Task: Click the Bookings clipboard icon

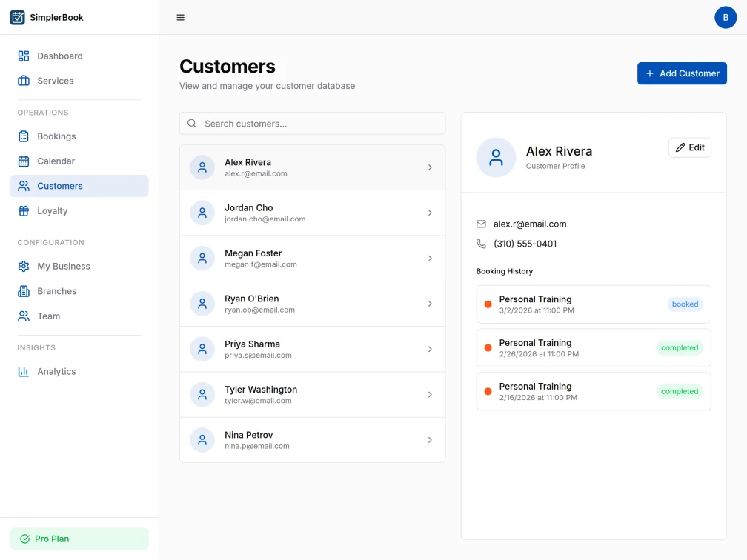Action: click(24, 136)
